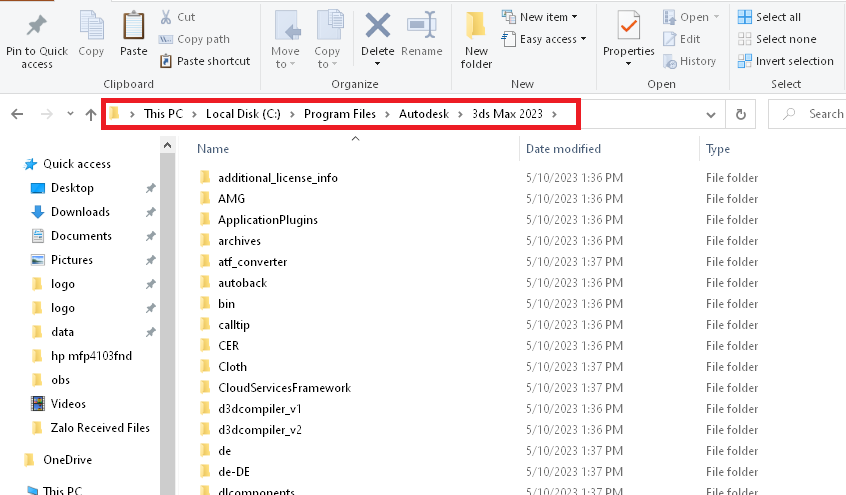This screenshot has width=846, height=495.
Task: Open recent locations dropdown arrow
Action: pyautogui.click(x=70, y=114)
